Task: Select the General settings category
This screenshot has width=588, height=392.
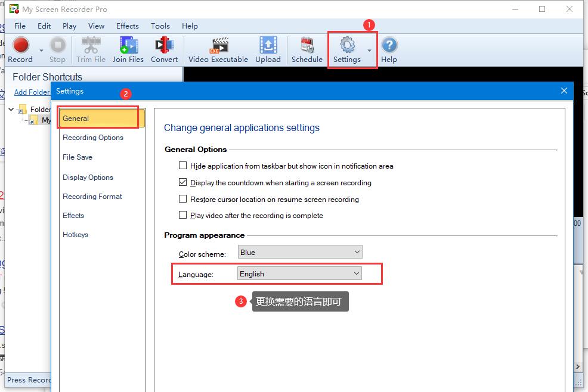Action: pos(101,119)
